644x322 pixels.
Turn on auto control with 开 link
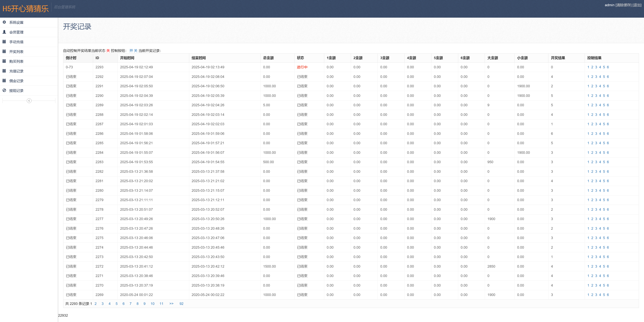tap(131, 51)
